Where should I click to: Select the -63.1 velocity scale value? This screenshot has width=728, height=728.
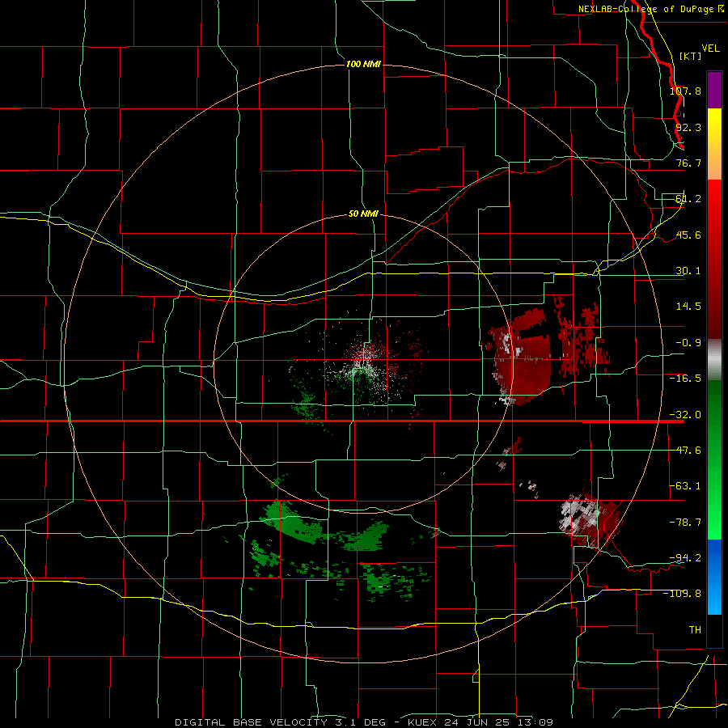685,486
